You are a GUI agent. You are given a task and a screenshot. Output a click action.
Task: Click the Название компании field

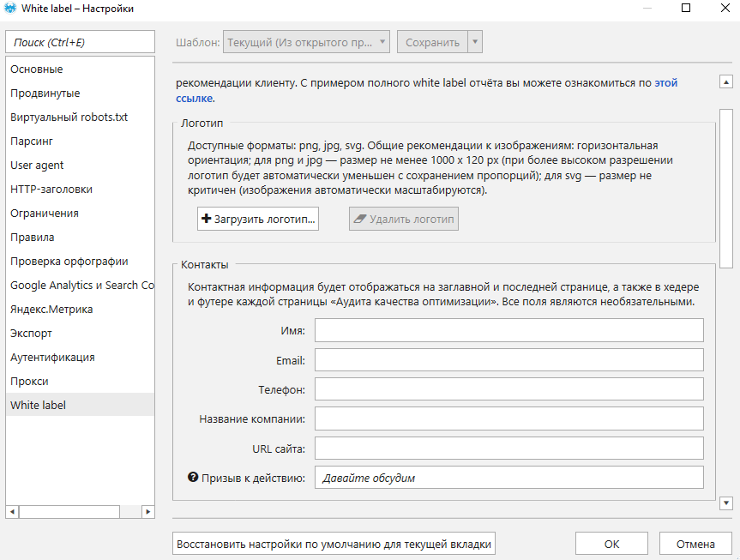point(509,418)
